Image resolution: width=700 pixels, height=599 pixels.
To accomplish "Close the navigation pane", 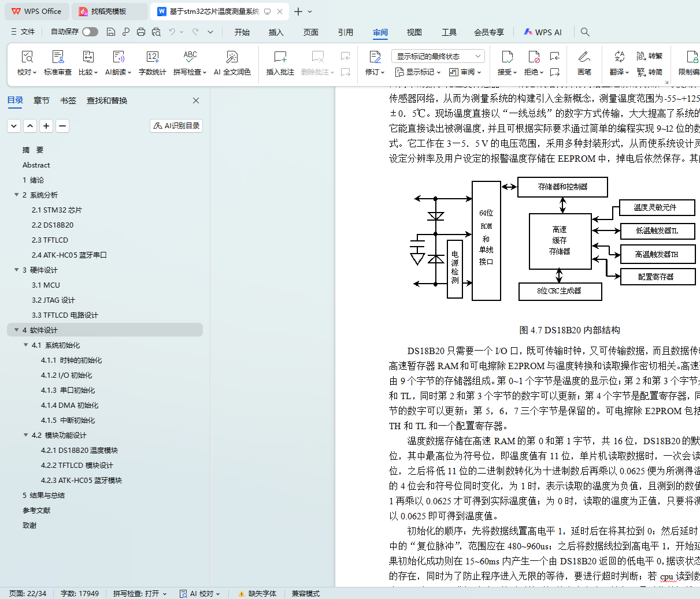I will coord(196,101).
